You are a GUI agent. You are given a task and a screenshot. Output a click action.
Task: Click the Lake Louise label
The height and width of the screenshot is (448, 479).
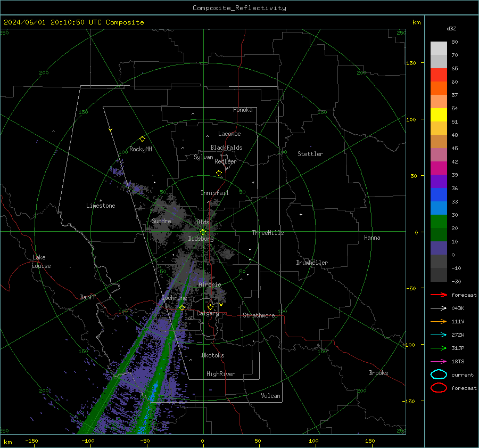point(41,262)
